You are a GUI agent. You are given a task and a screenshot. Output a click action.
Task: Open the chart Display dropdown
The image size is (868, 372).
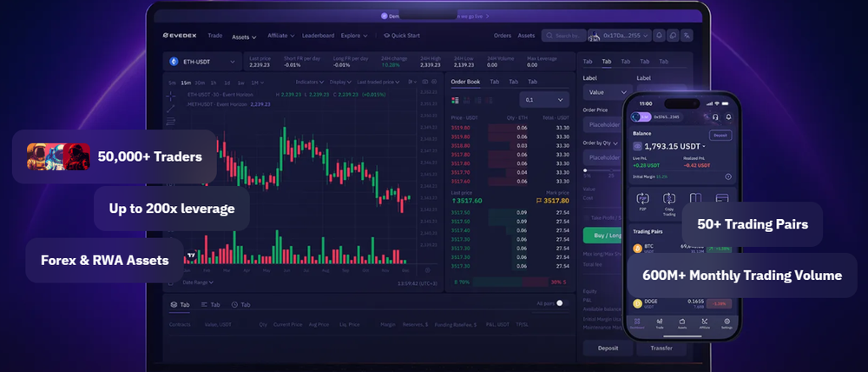[340, 82]
